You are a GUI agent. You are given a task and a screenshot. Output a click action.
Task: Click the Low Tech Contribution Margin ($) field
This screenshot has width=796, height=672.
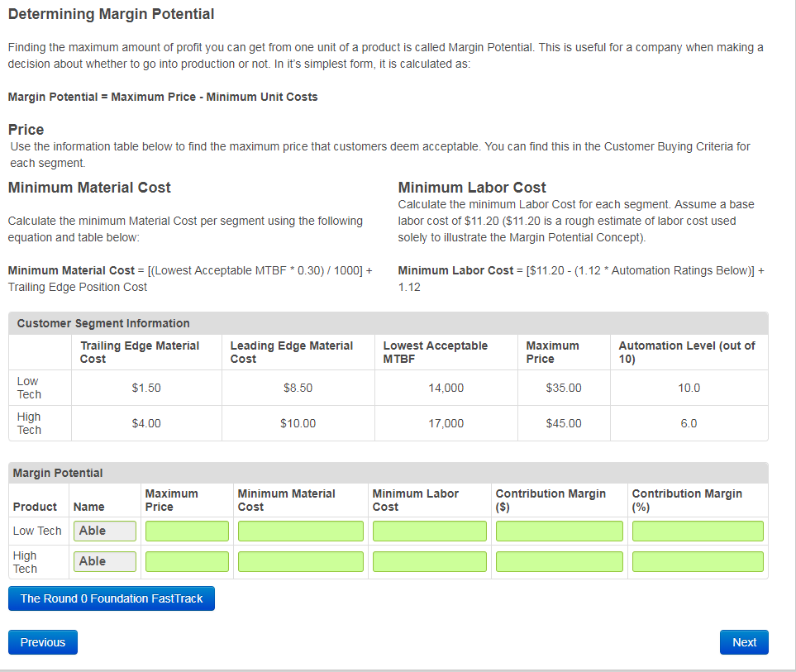tap(559, 531)
